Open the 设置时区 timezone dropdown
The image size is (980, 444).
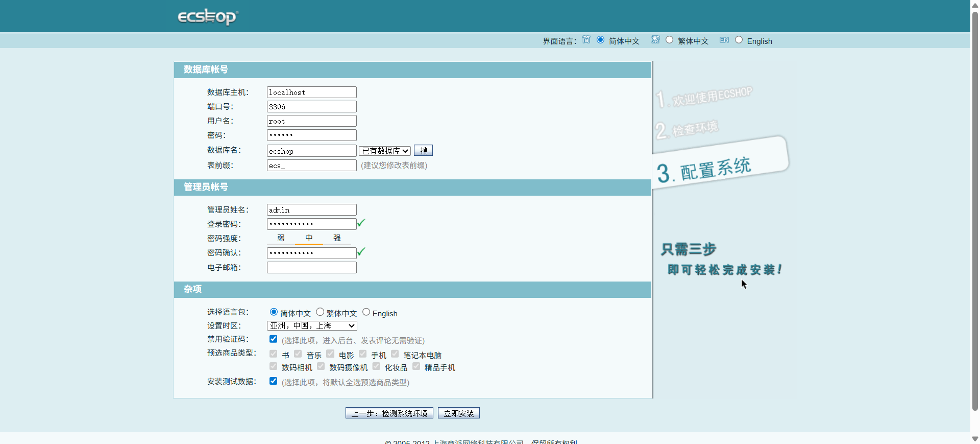click(x=312, y=325)
